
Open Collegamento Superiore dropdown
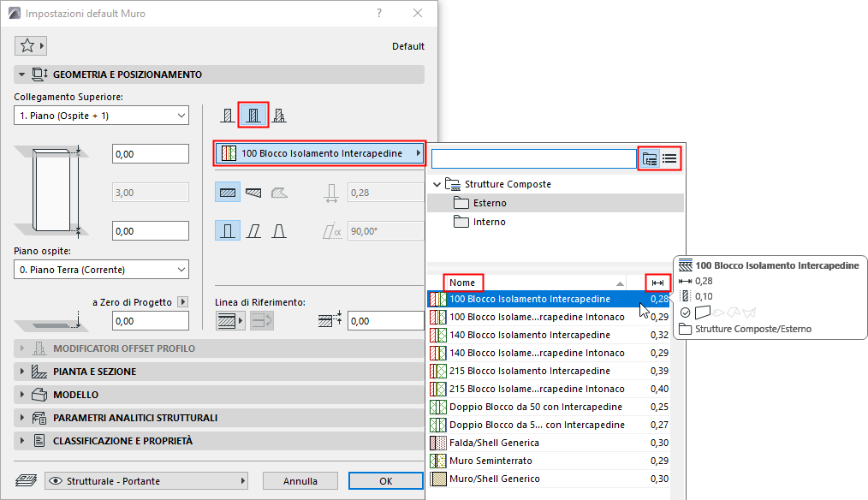pos(101,116)
